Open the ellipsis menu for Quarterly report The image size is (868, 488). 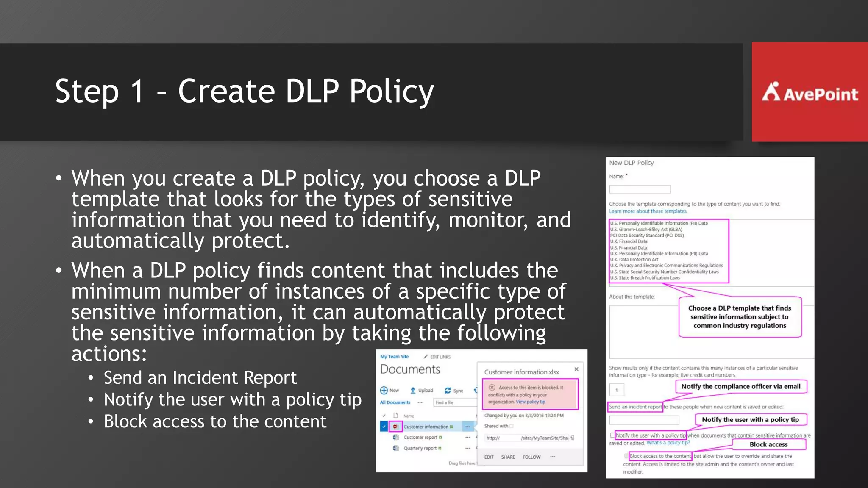(468, 448)
